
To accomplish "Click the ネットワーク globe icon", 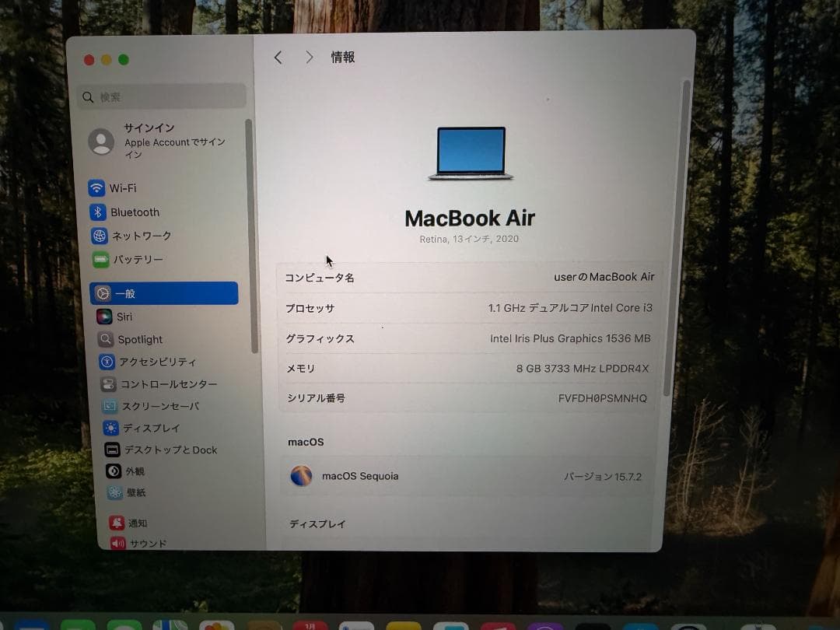I will pos(100,236).
